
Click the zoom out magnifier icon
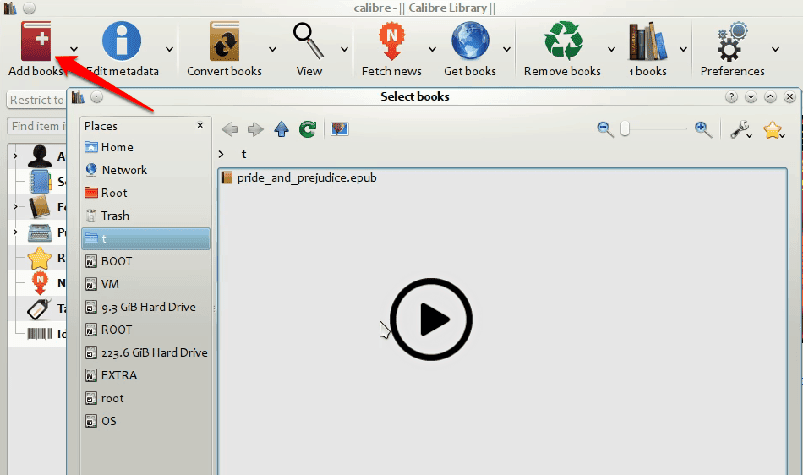(x=606, y=130)
